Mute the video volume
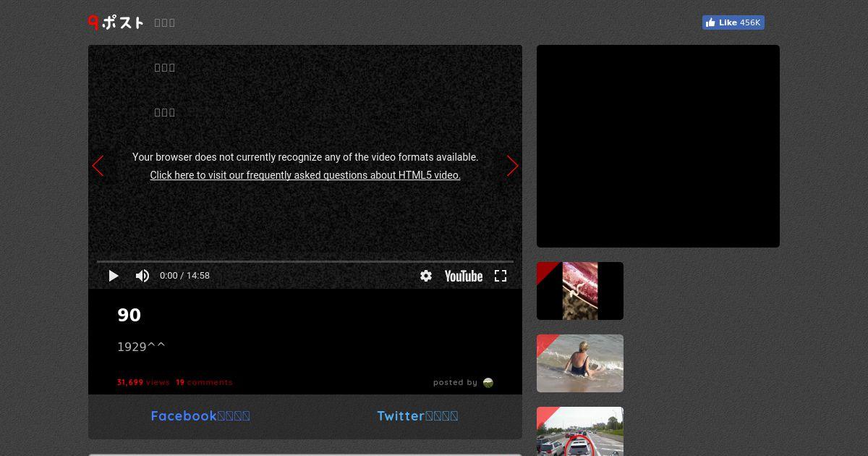 tap(142, 276)
